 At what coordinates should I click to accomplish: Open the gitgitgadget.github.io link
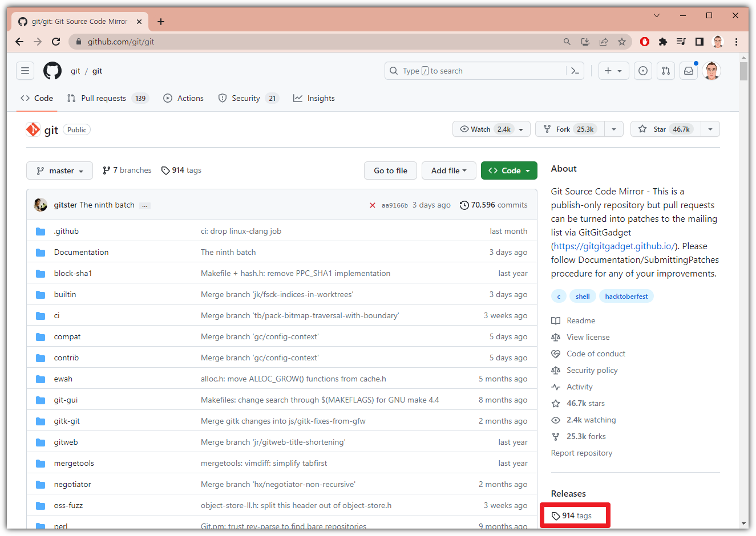pyautogui.click(x=614, y=246)
